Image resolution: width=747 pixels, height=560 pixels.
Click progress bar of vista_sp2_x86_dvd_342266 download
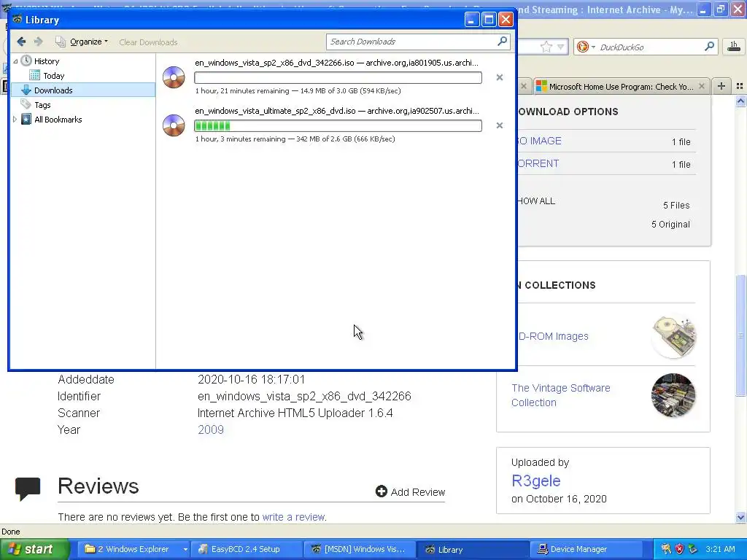338,77
